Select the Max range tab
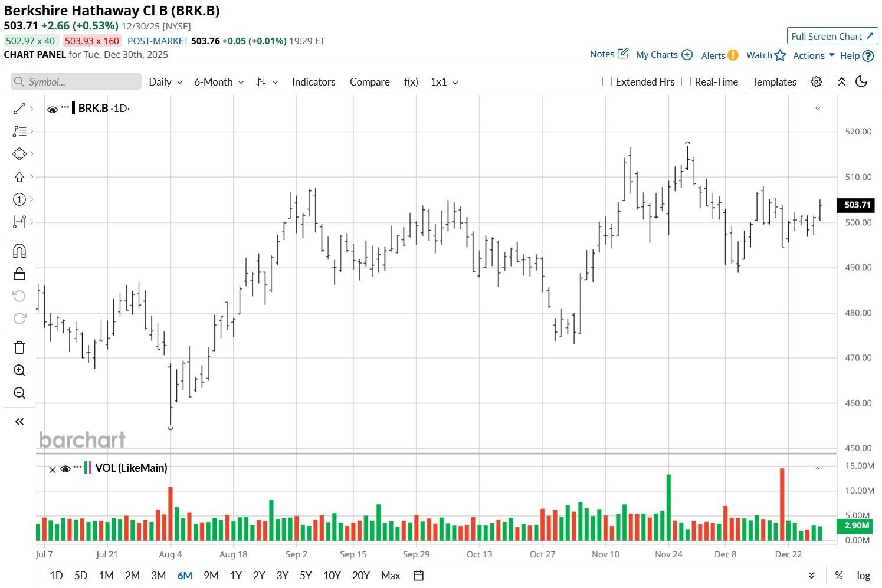Viewport: 882px width, 588px height. click(391, 576)
